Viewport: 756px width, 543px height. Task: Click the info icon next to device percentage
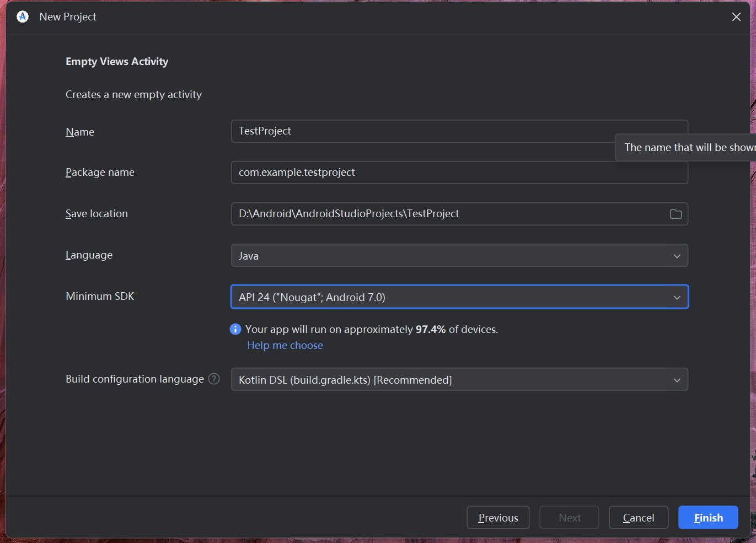(235, 329)
